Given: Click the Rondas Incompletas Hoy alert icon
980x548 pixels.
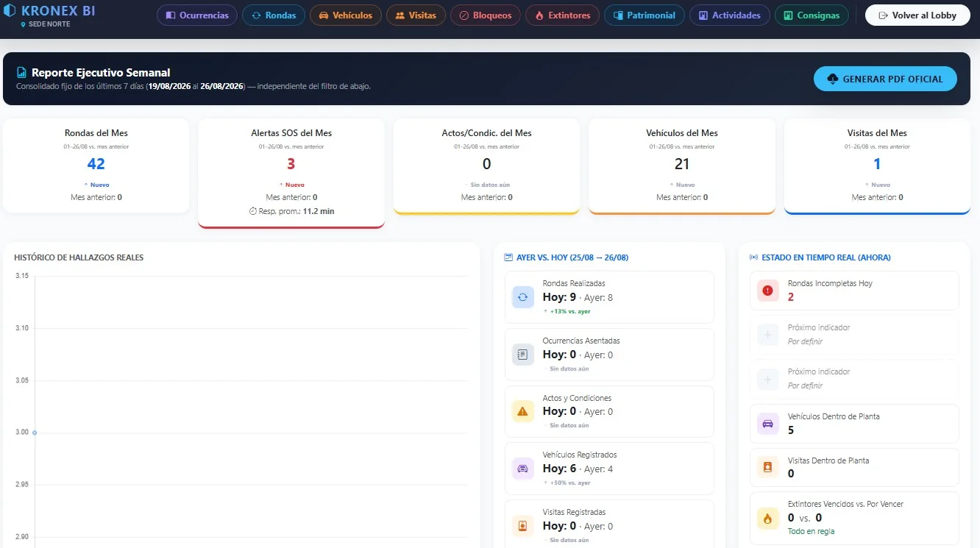Looking at the screenshot, I should 767,291.
